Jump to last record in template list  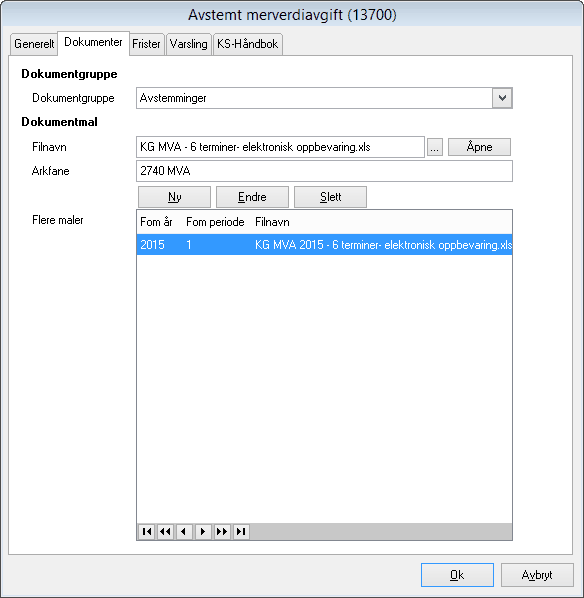coord(241,531)
